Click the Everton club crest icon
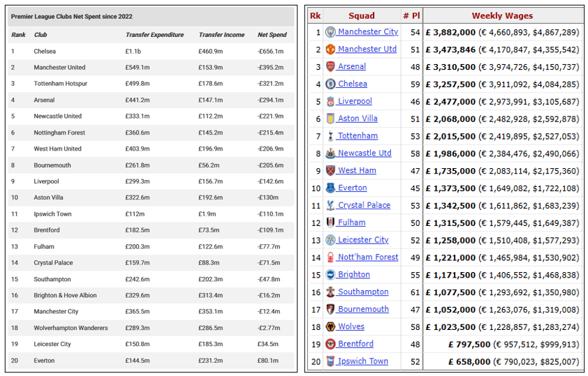 (330, 188)
